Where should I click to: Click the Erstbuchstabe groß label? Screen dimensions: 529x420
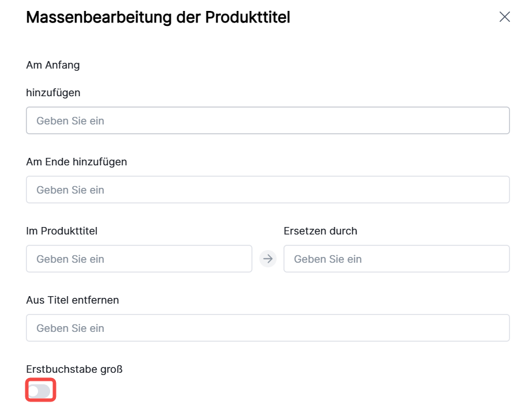(x=74, y=369)
